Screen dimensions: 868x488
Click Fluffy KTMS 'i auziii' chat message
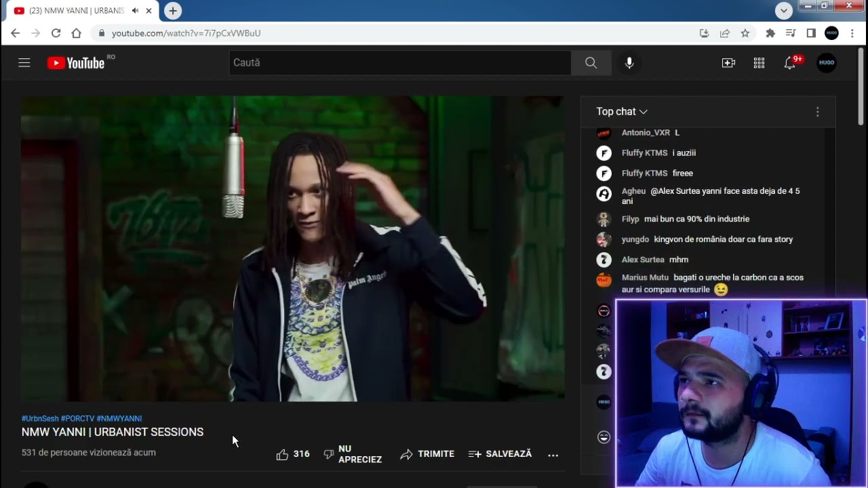point(684,153)
